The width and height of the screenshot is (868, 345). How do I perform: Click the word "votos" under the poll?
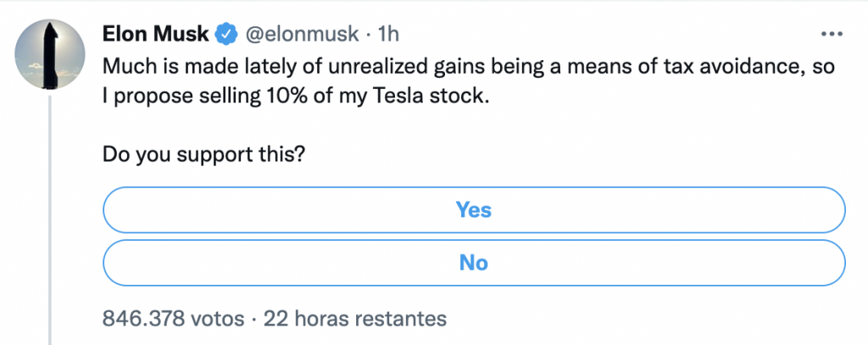[220, 319]
